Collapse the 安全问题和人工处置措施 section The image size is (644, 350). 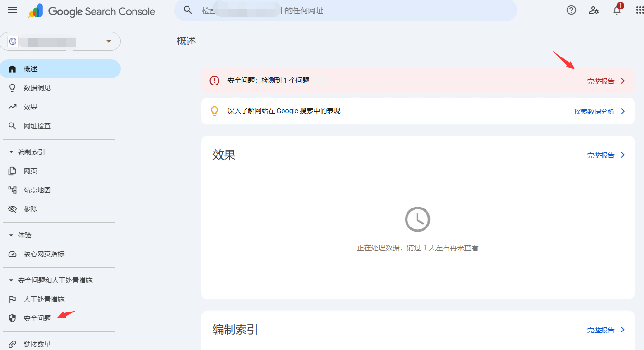click(x=11, y=280)
